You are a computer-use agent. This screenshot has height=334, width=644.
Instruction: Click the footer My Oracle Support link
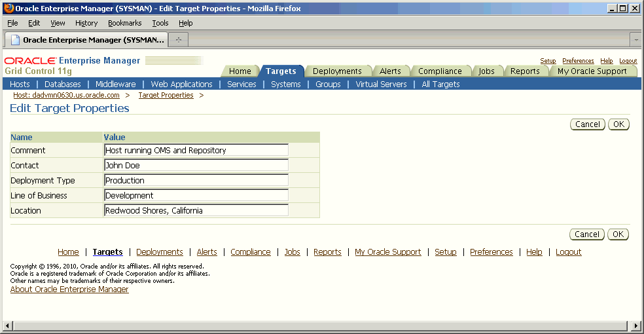tap(387, 252)
